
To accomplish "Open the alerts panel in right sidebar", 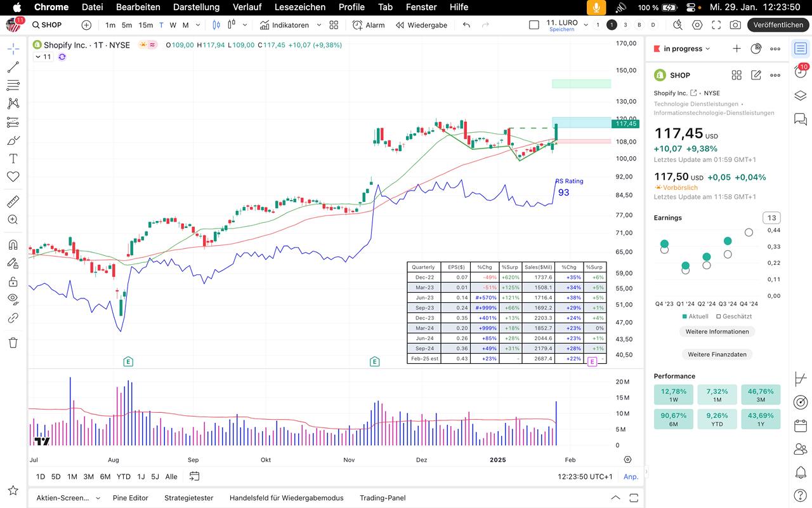I will [x=801, y=72].
